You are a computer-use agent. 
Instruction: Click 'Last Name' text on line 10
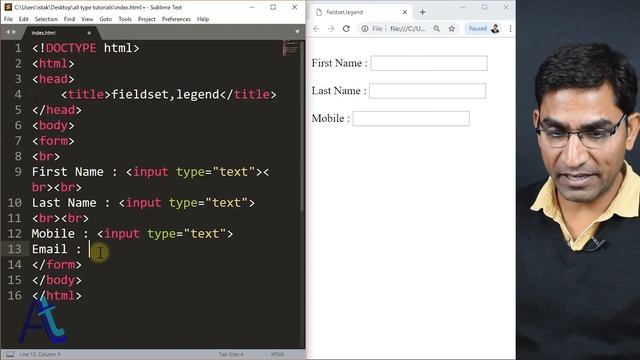(64, 203)
